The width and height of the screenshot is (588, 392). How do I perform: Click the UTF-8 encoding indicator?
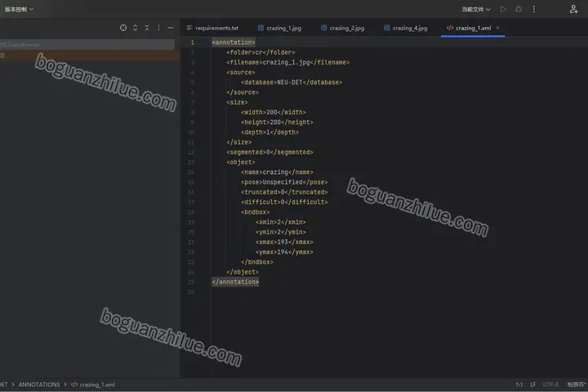click(550, 385)
